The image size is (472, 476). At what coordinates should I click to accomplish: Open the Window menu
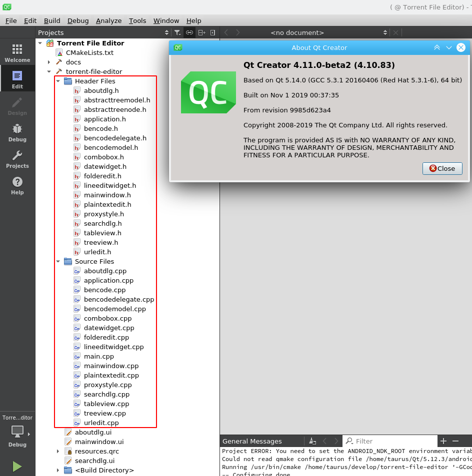tap(166, 20)
